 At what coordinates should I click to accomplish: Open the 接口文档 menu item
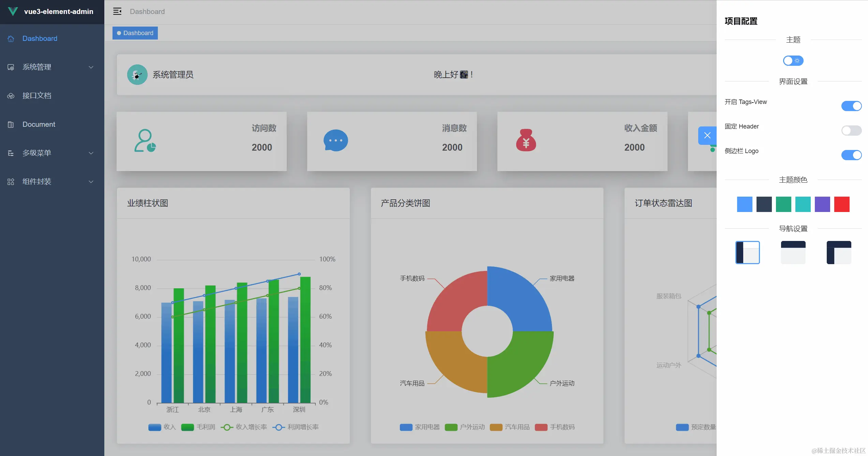37,96
